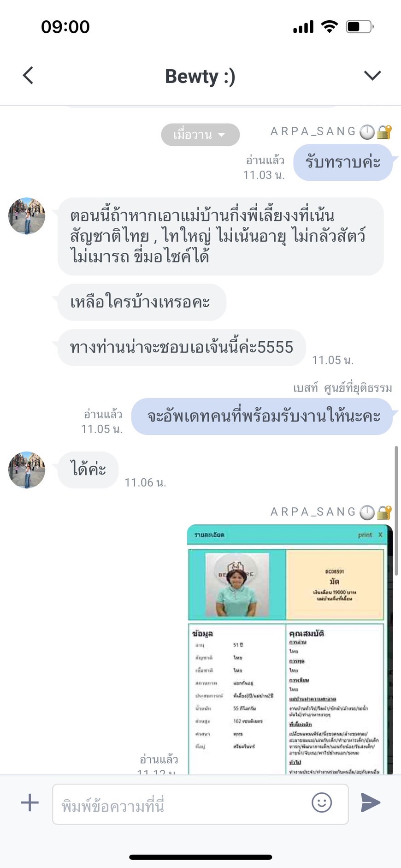
Task: Expand the chat options chevron at top right
Action: pos(372,75)
